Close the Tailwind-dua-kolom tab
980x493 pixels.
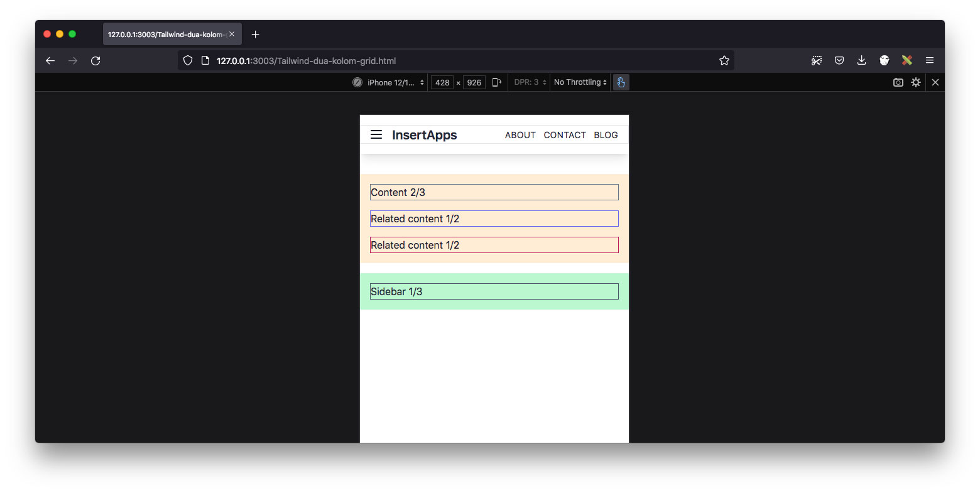[232, 35]
